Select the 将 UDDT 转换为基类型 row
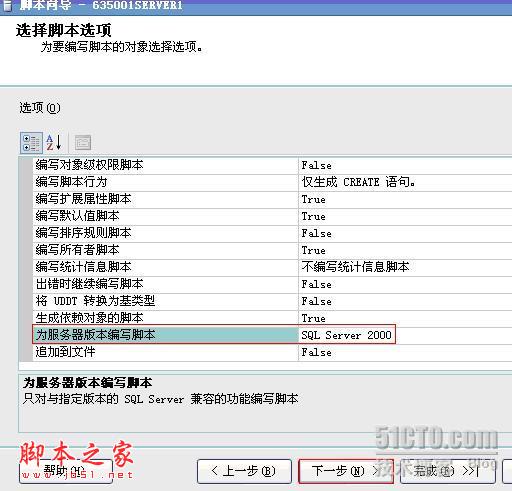 click(x=166, y=301)
